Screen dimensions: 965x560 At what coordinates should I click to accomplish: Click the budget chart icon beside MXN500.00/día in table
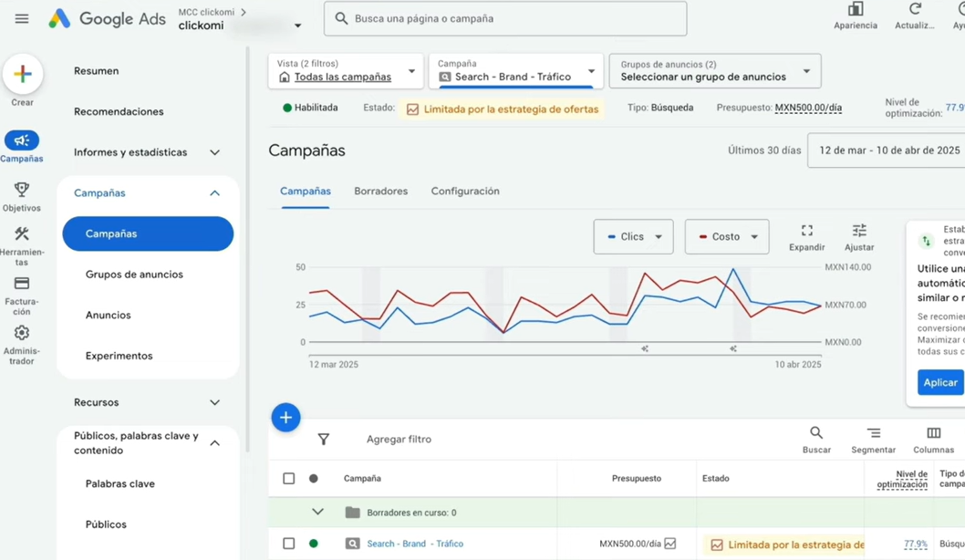coord(670,544)
